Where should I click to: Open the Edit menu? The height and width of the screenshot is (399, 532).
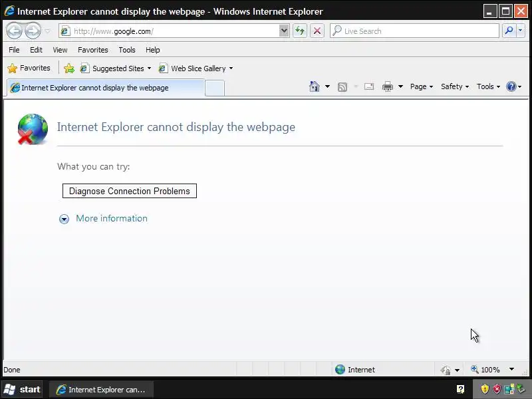(36, 50)
